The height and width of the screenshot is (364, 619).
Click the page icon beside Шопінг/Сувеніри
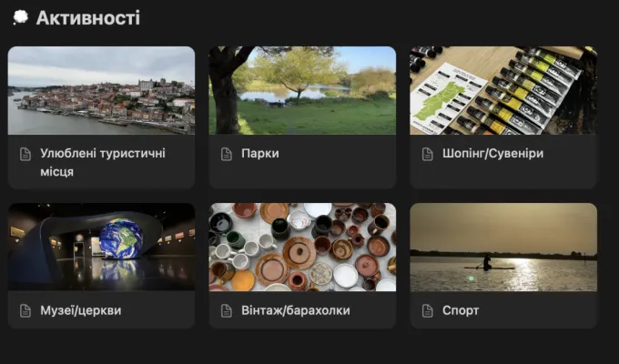coord(428,154)
